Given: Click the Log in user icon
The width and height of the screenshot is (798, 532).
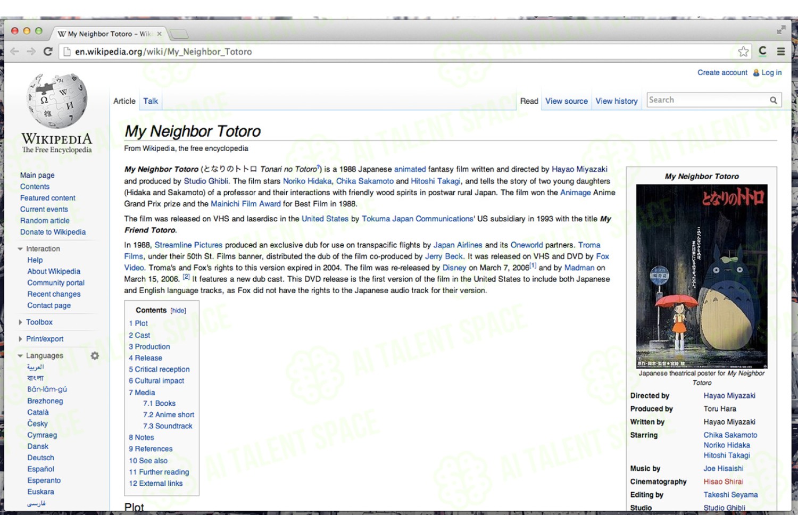Looking at the screenshot, I should [x=756, y=73].
